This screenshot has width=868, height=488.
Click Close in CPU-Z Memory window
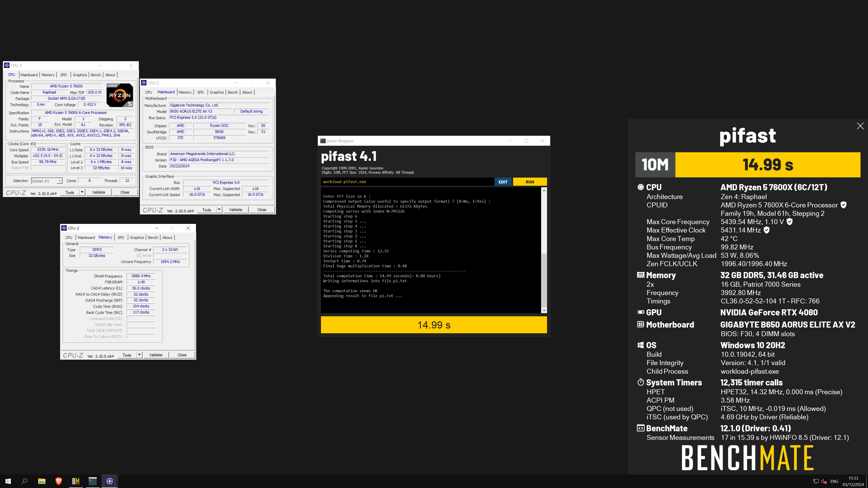[x=182, y=355]
